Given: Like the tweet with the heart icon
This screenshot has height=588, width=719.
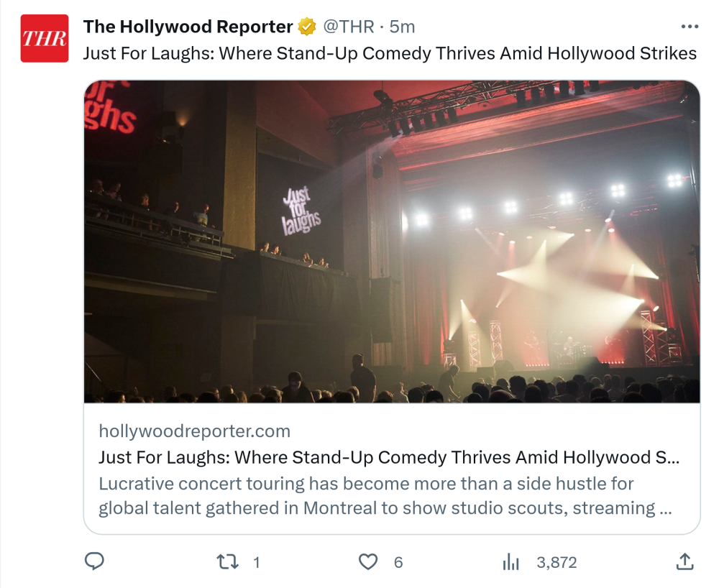Looking at the screenshot, I should (368, 561).
